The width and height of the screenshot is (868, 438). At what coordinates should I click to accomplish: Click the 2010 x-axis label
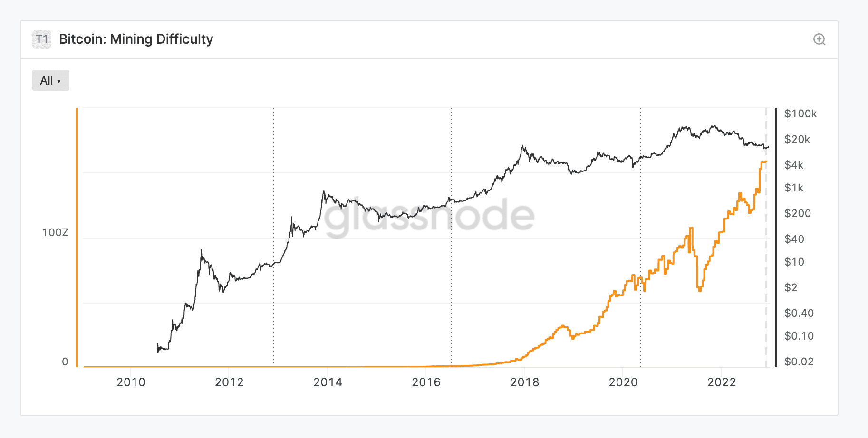click(131, 382)
